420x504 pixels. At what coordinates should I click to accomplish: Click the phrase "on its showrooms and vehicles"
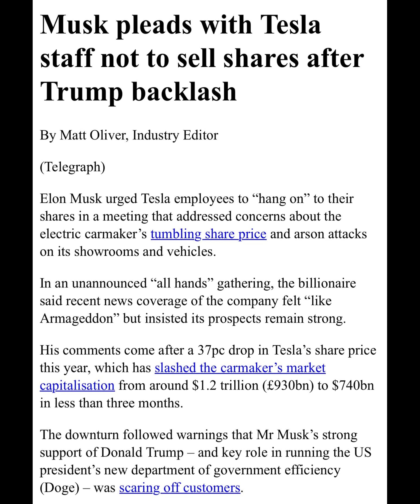click(x=128, y=252)
